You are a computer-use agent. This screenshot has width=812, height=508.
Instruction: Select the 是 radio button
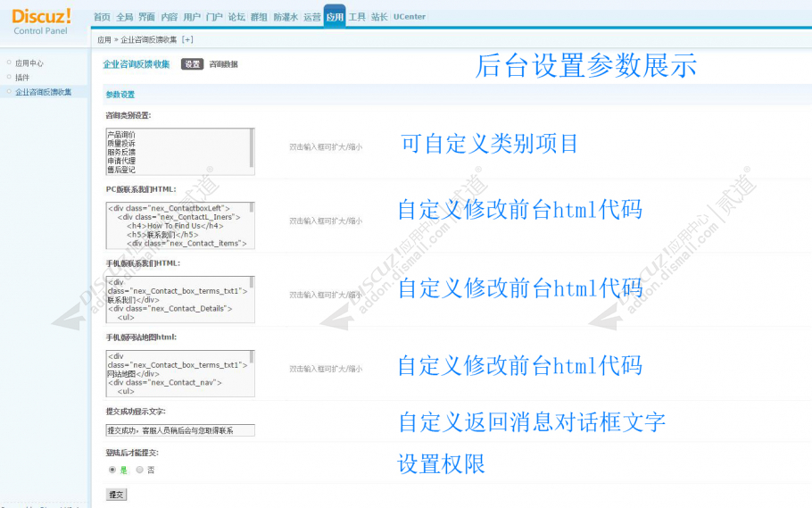pos(112,470)
